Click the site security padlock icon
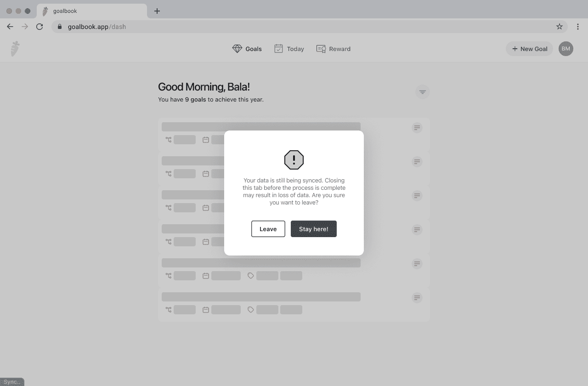588x386 pixels. point(59,27)
